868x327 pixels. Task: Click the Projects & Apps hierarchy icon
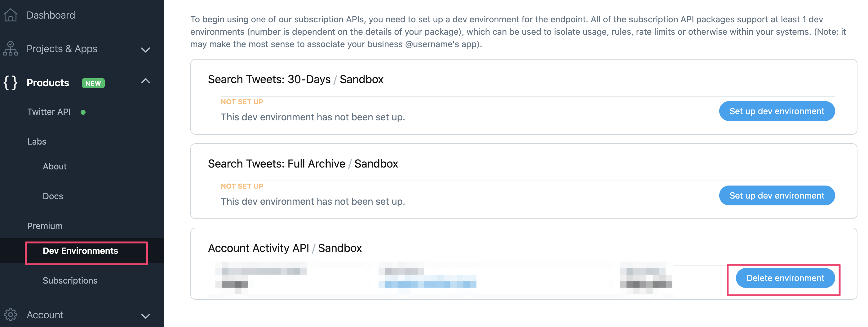point(11,49)
